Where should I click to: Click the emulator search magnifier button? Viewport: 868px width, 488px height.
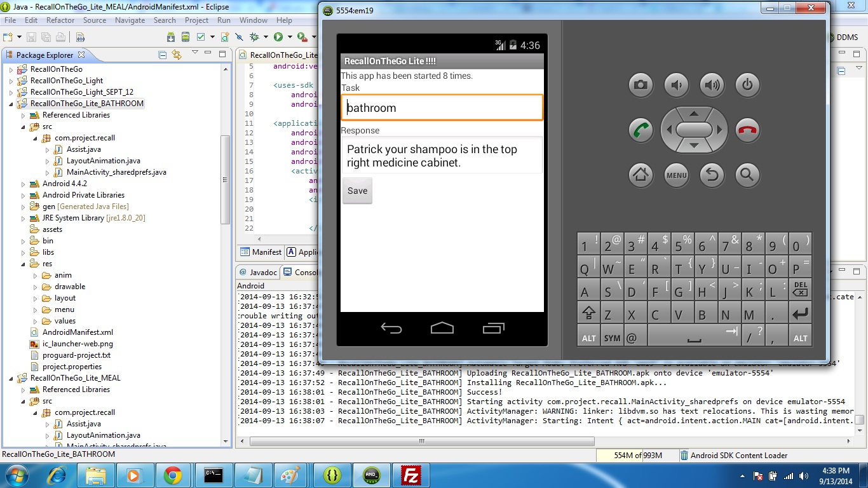pyautogui.click(x=747, y=175)
